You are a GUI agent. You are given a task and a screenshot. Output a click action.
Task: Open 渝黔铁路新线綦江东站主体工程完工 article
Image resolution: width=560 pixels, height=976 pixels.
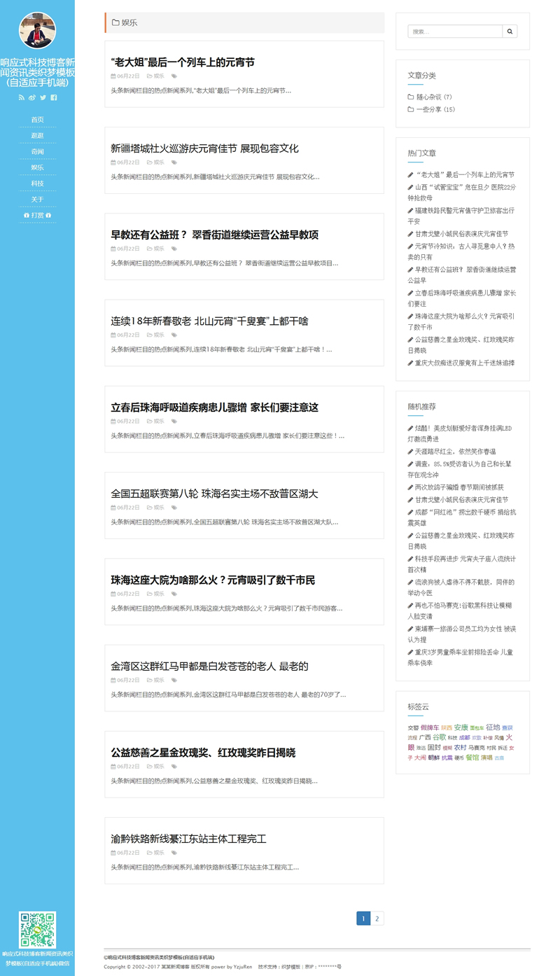[x=188, y=839]
